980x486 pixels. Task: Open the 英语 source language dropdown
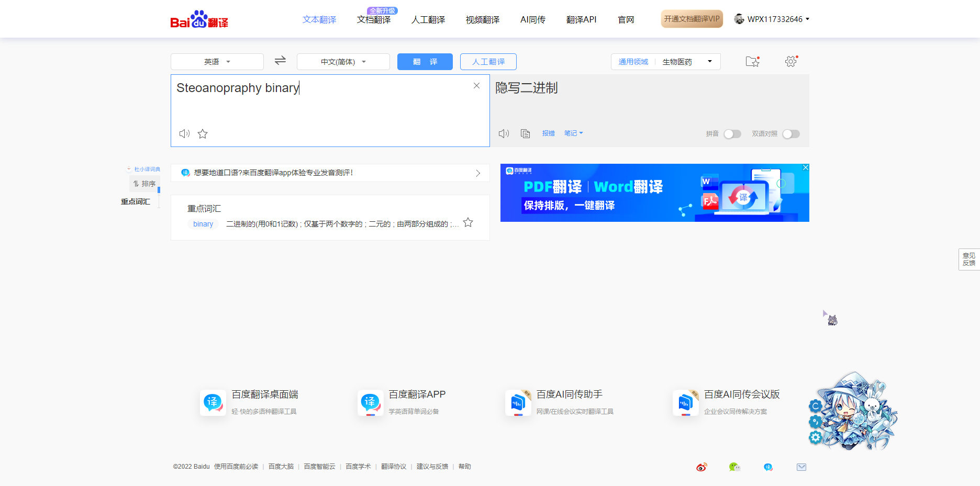[x=217, y=62]
